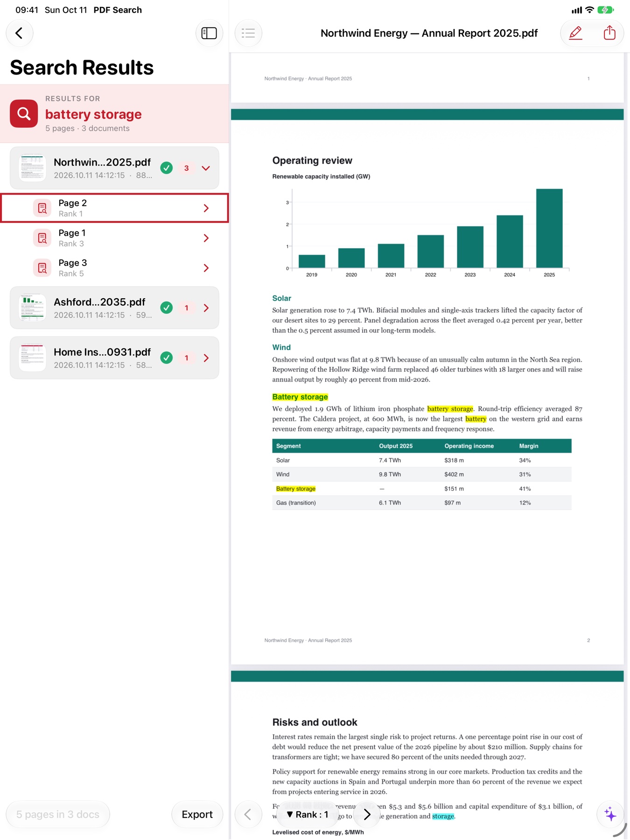630x840 pixels.
Task: Click the Northwind PDF thumbnail
Action: (32, 168)
